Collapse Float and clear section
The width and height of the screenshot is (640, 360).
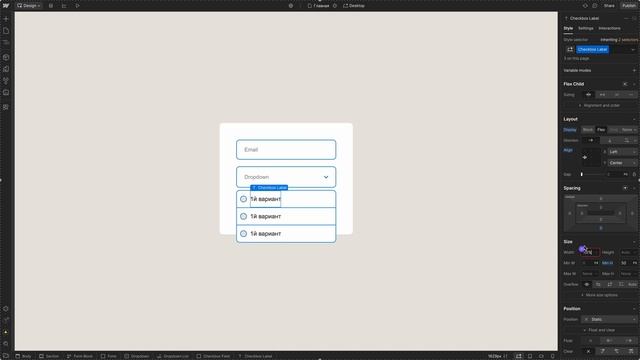[599, 330]
